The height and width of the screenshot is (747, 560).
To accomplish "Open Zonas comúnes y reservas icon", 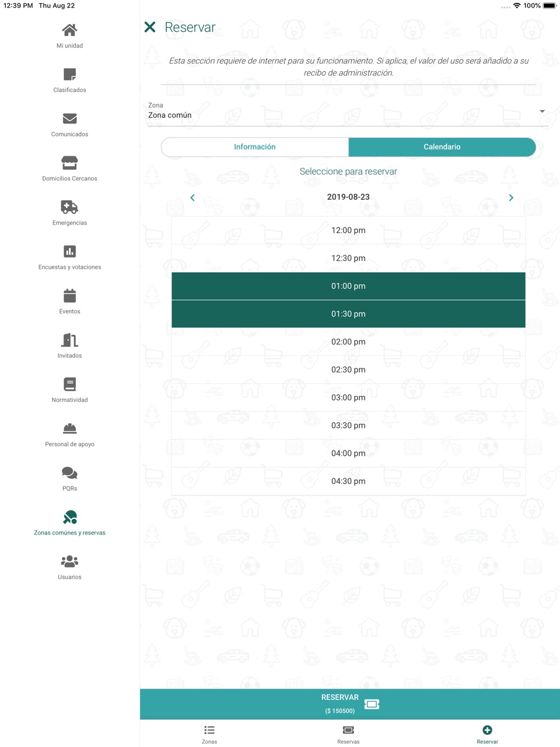I will (69, 517).
